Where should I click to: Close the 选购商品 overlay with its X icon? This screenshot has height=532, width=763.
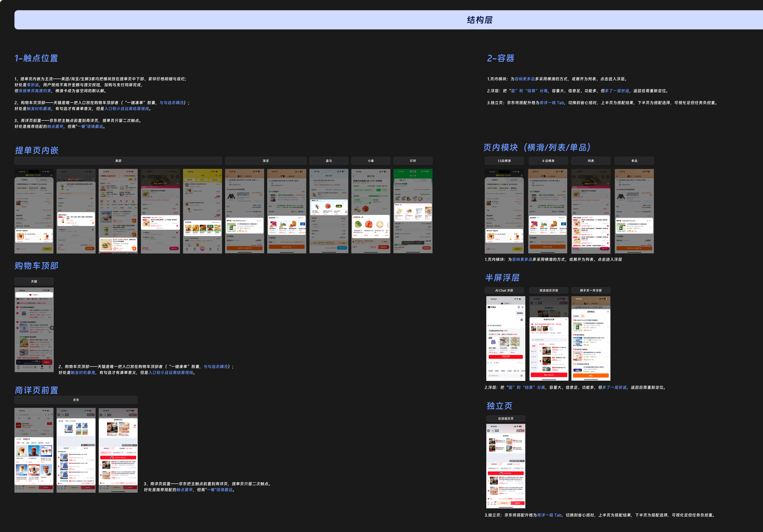click(608, 311)
